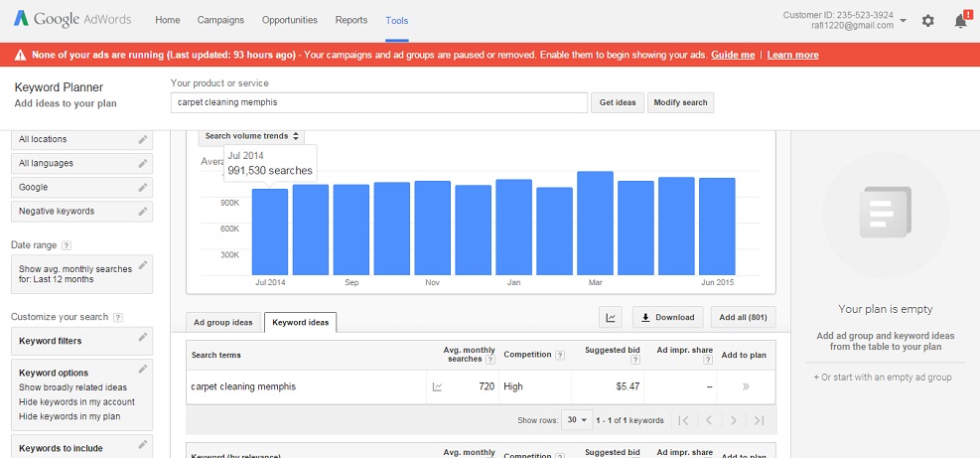Expand the account dropdown arrow
The width and height of the screenshot is (980, 458).
point(904,21)
